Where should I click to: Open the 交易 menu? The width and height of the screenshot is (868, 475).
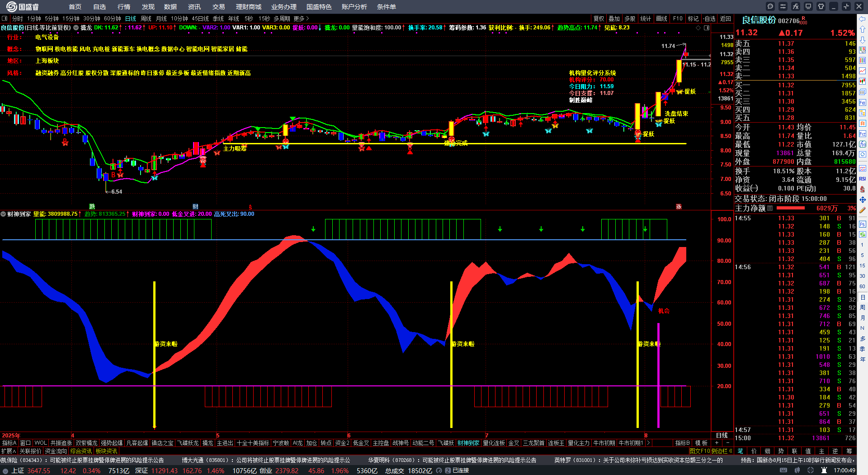pos(219,7)
